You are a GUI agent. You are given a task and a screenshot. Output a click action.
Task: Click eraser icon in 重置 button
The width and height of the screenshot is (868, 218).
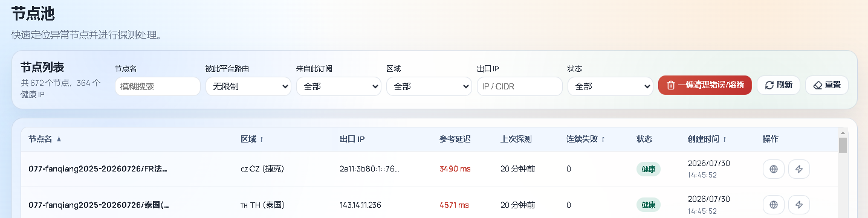[818, 85]
